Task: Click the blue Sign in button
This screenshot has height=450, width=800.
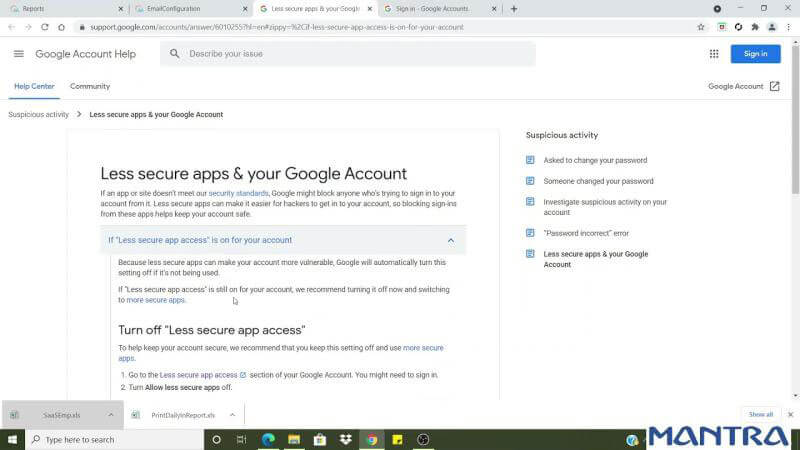Action: 755,54
